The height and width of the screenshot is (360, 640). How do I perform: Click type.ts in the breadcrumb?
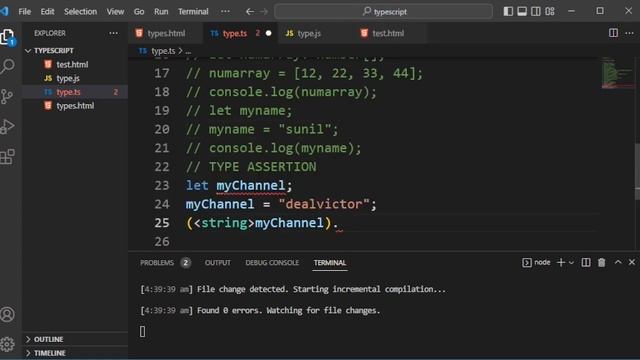coord(163,51)
